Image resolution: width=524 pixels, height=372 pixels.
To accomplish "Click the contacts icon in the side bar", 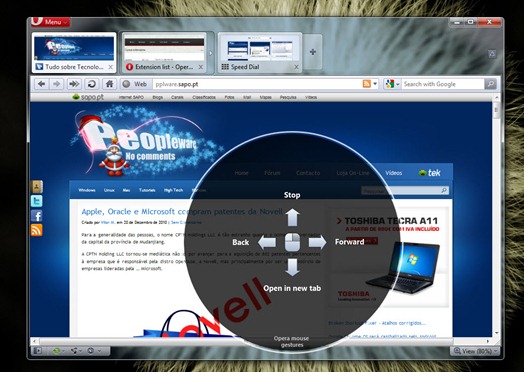I will (37, 187).
